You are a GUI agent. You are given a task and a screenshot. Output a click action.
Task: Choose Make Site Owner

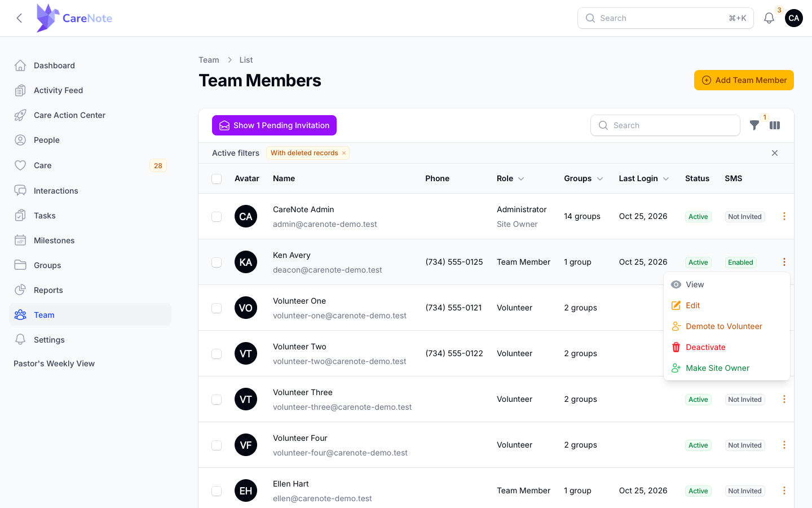(726, 368)
